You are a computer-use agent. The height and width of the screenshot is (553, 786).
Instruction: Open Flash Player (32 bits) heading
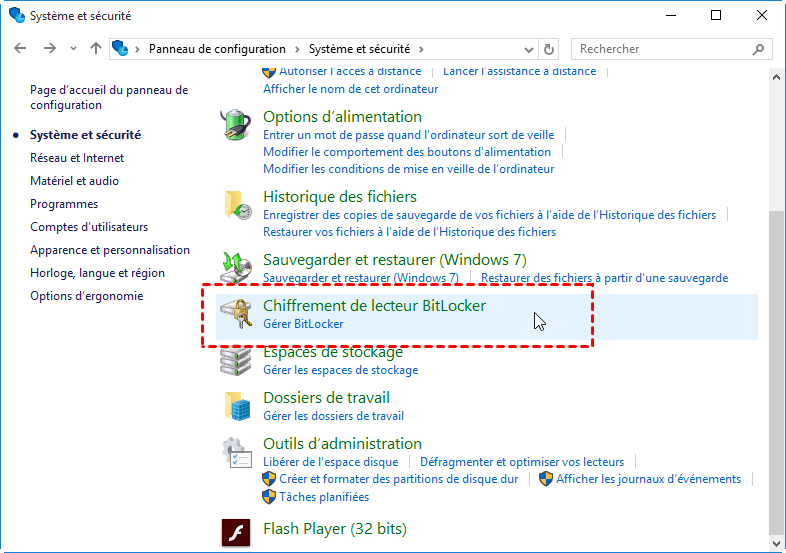(x=335, y=529)
